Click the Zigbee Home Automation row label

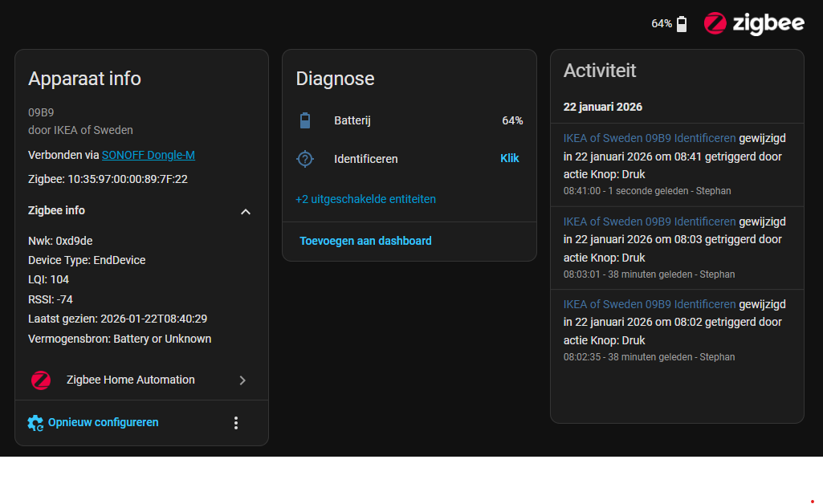click(130, 380)
